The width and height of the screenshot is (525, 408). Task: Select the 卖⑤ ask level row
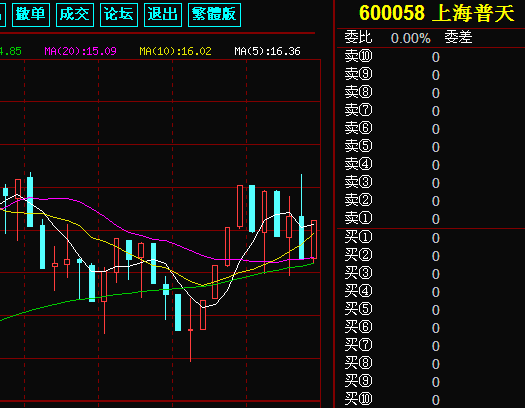tap(431, 147)
